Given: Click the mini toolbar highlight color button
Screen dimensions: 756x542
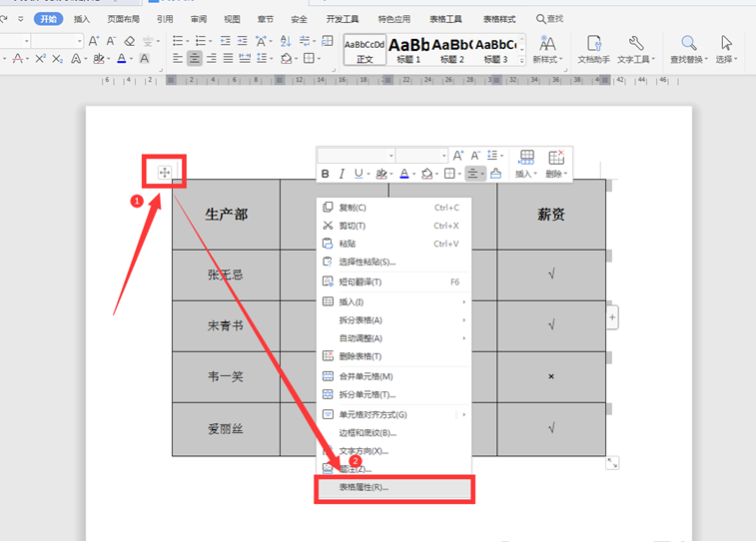Looking at the screenshot, I should tap(381, 174).
